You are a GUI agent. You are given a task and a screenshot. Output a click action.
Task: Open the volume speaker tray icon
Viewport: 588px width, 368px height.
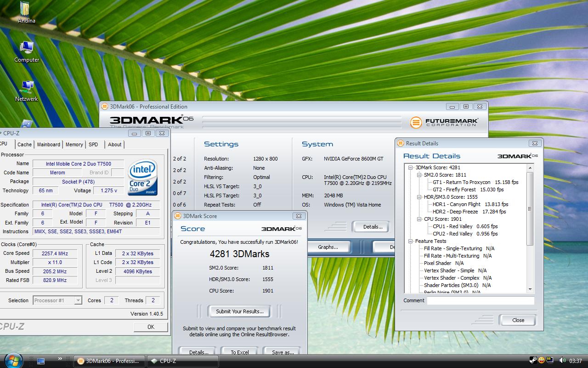pos(562,361)
